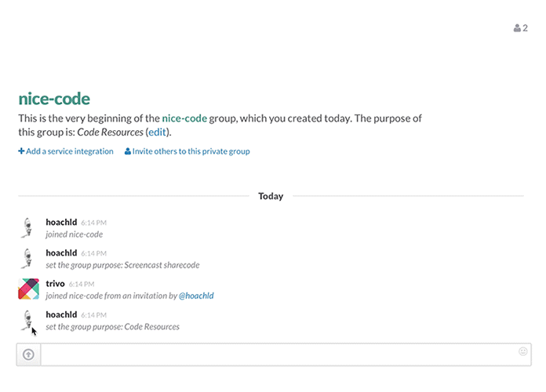Click the edit link for group purpose
546x392 pixels.
158,132
